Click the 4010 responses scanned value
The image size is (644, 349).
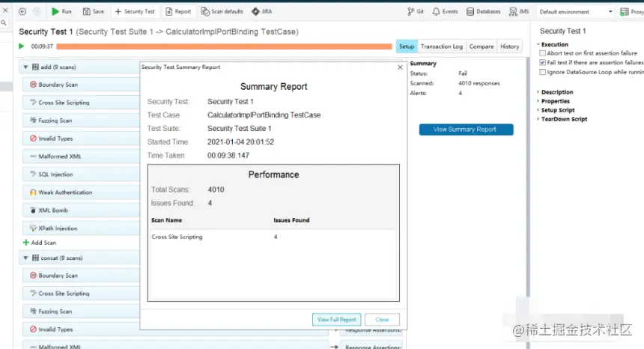(x=479, y=83)
